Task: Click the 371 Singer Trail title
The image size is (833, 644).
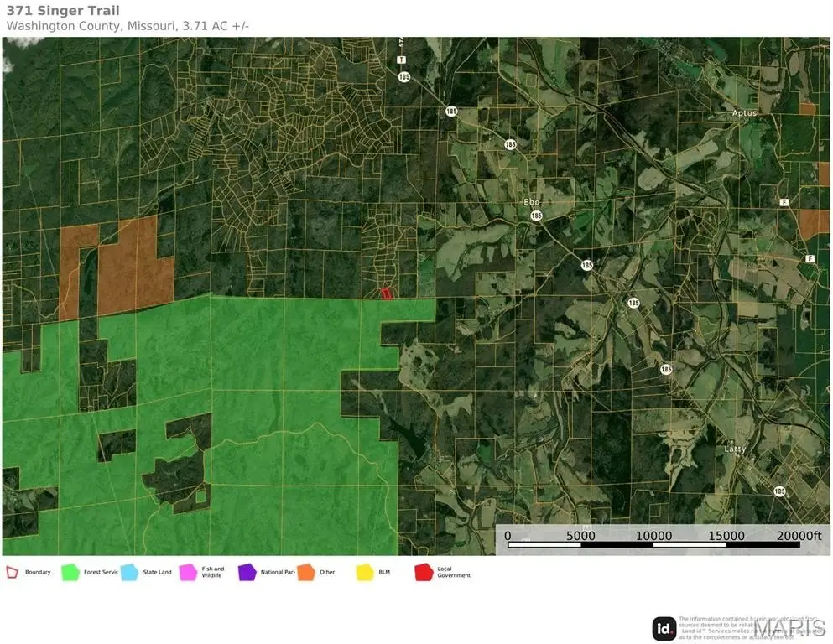Action: click(x=63, y=11)
